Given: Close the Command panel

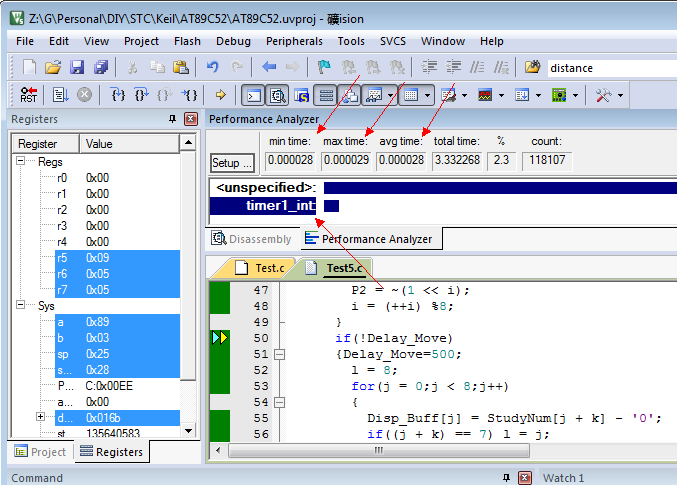Looking at the screenshot, I should (x=525, y=478).
